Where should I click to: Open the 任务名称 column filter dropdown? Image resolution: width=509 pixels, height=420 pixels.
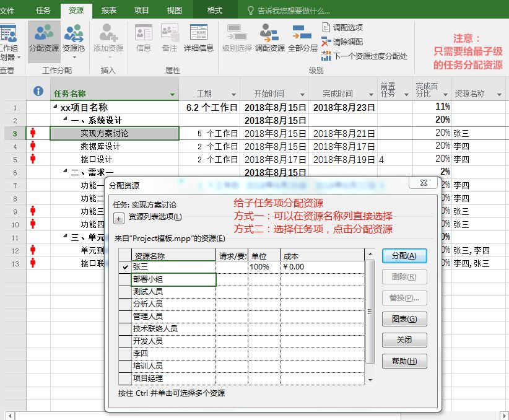(172, 95)
